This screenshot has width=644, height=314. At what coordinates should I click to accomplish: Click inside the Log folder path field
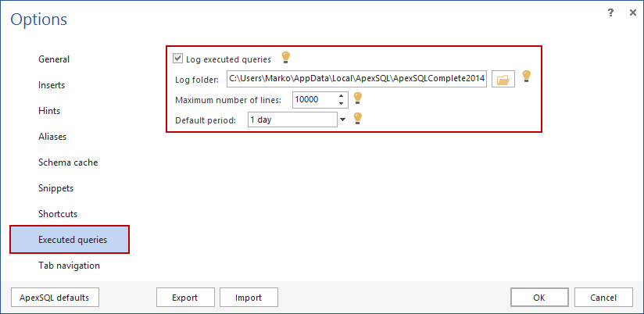[356, 79]
